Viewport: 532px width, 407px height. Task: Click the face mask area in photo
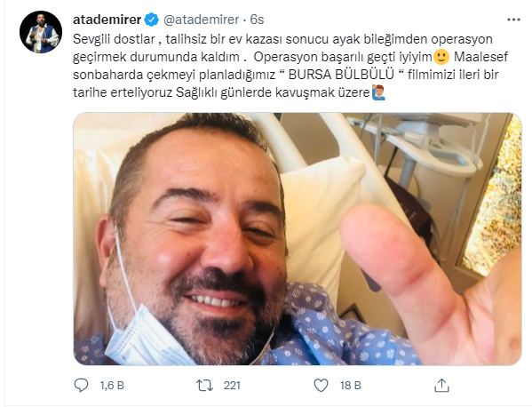coord(144,338)
